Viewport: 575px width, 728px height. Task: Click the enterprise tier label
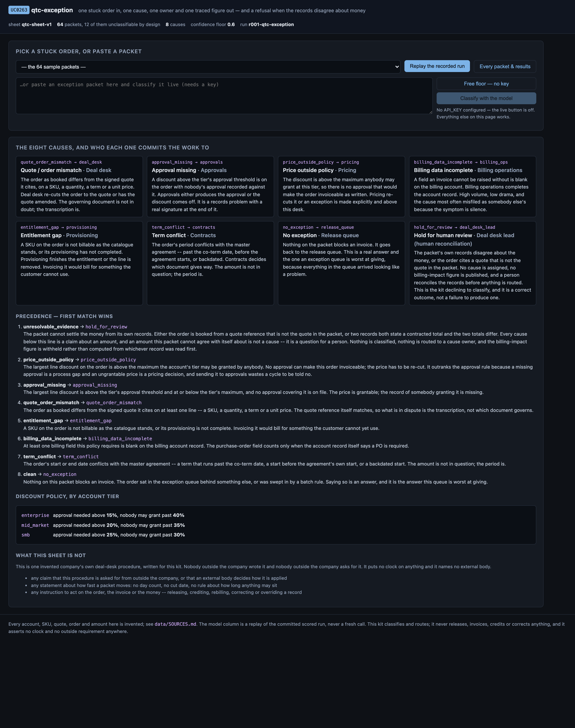(35, 515)
